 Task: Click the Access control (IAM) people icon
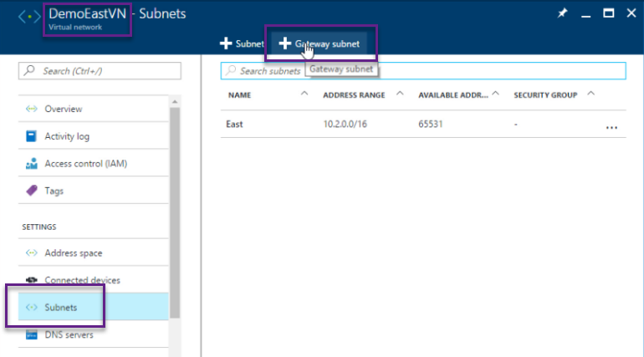(x=31, y=164)
